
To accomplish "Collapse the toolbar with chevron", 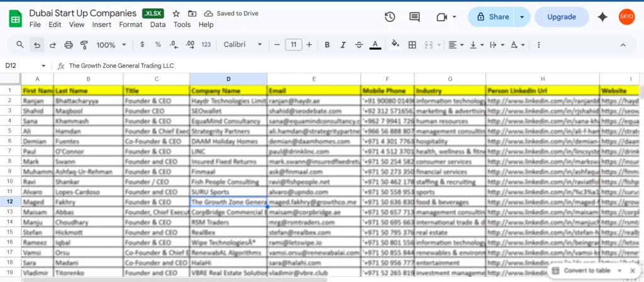I will 623,45.
